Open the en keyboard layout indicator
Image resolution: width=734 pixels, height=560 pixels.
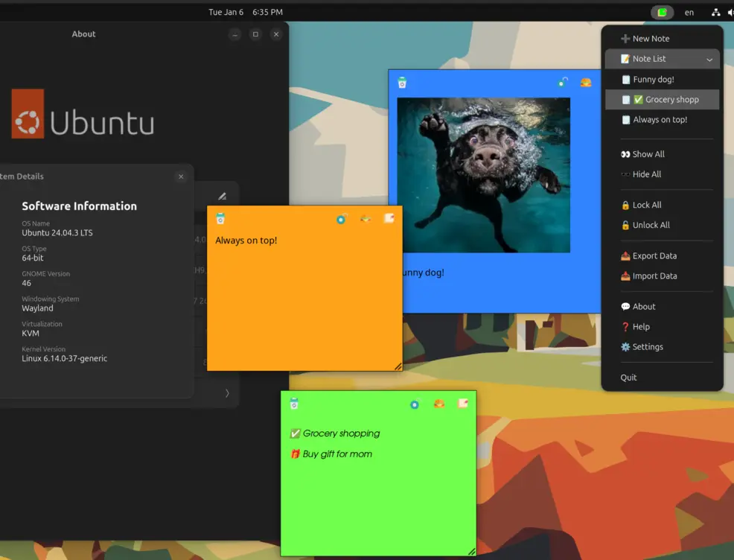point(689,13)
